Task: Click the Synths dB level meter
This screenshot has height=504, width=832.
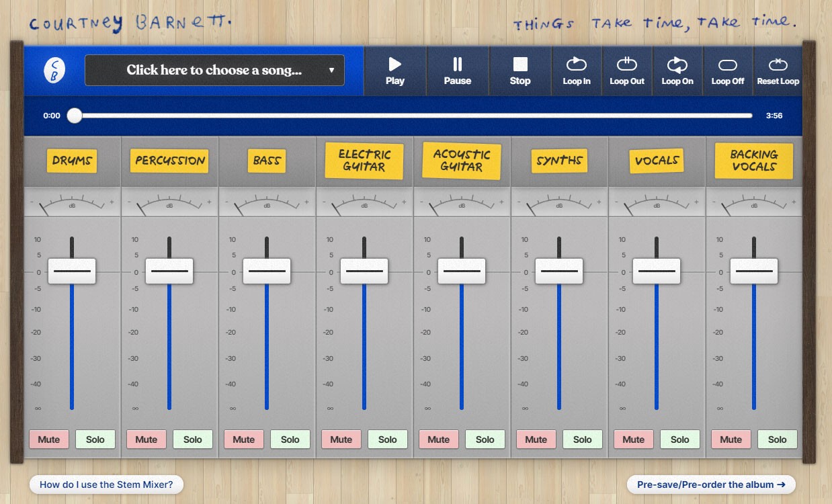Action: pyautogui.click(x=559, y=202)
